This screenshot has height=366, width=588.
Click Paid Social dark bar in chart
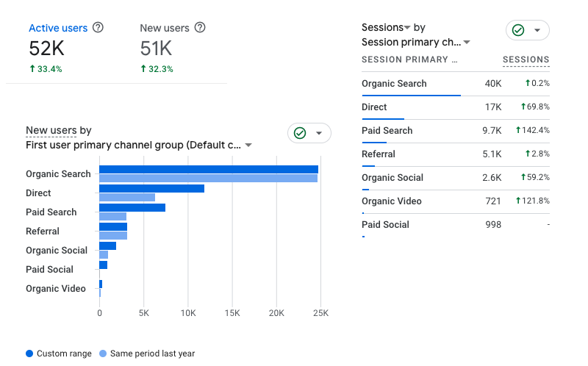pos(104,265)
